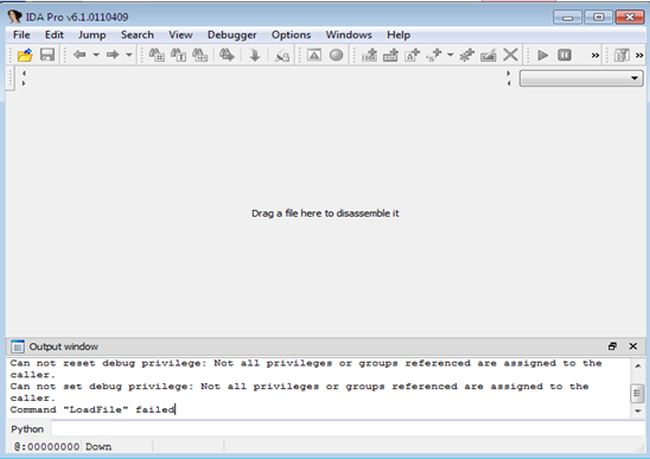Viewport: 650px width, 459px height.
Task: Click the framed letter A icon
Action: (x=314, y=55)
